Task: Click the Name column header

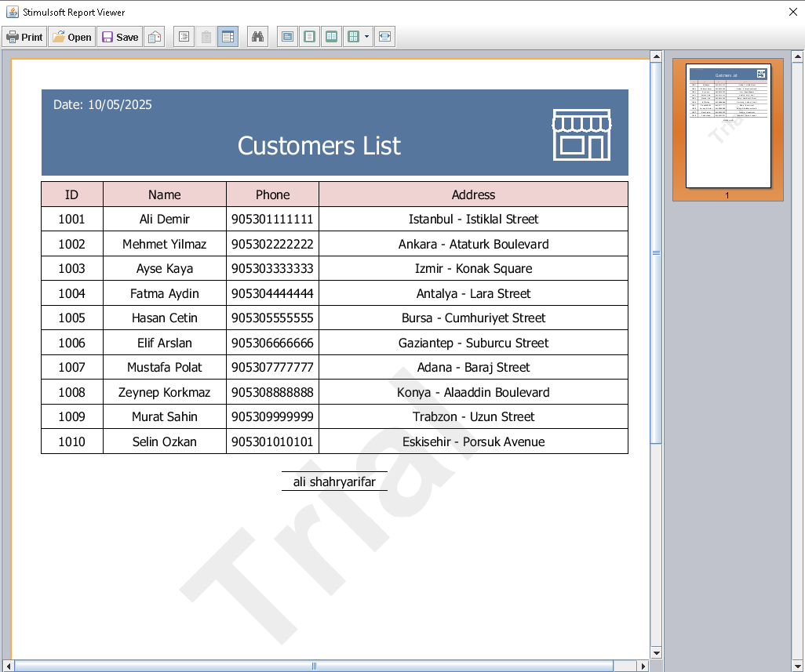Action: coord(164,194)
